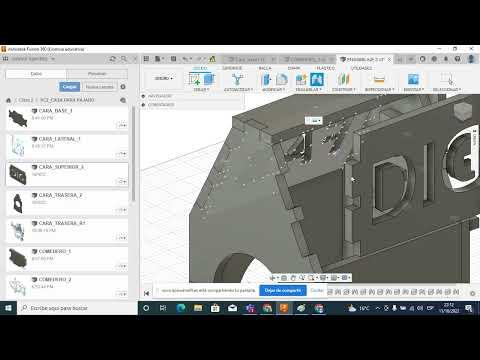Open the COMEDERO_1 file card
The height and width of the screenshot is (360, 480).
tap(67, 258)
